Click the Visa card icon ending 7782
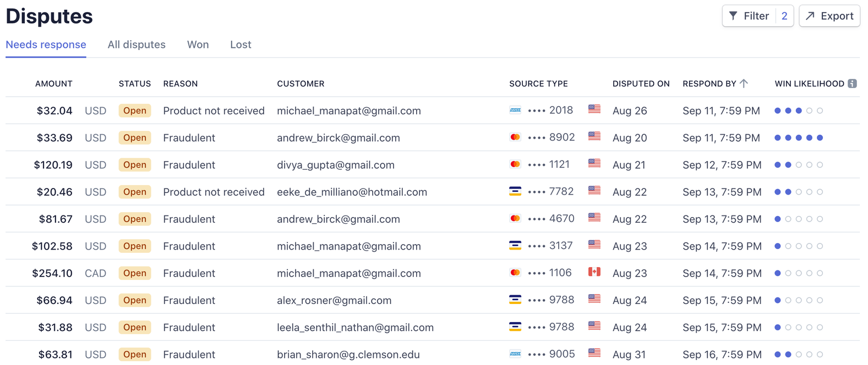 point(515,191)
